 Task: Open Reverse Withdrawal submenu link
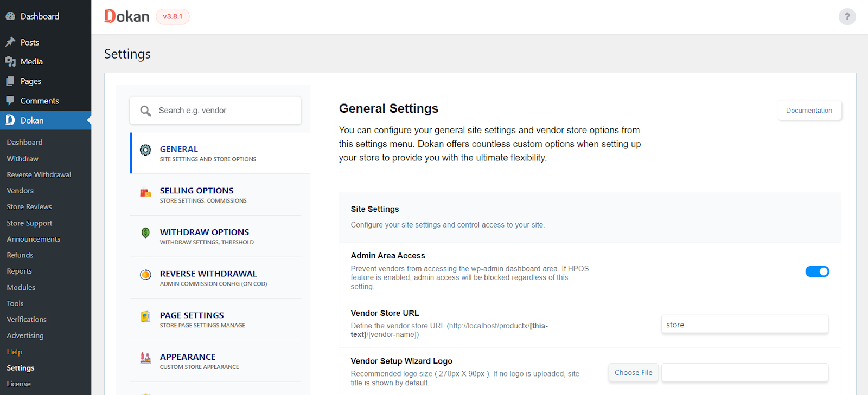(x=39, y=174)
